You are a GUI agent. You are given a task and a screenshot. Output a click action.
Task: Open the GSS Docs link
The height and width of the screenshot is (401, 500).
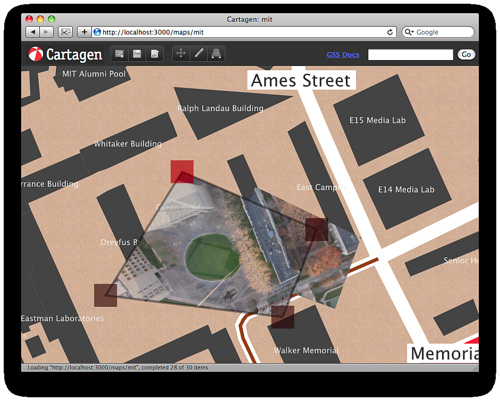(343, 55)
